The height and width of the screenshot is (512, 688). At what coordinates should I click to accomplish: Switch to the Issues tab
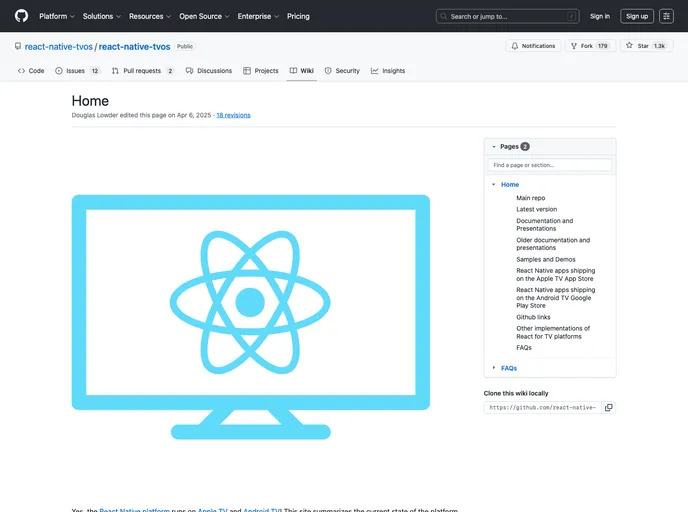click(x=78, y=71)
